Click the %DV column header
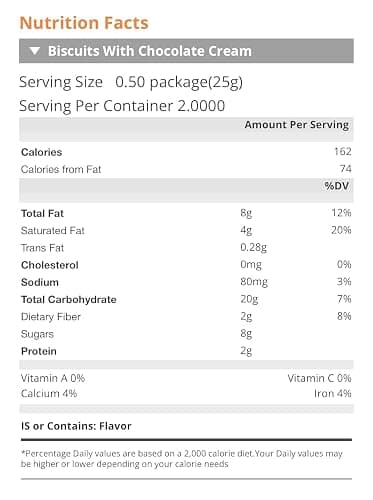373x500 pixels. click(x=337, y=186)
